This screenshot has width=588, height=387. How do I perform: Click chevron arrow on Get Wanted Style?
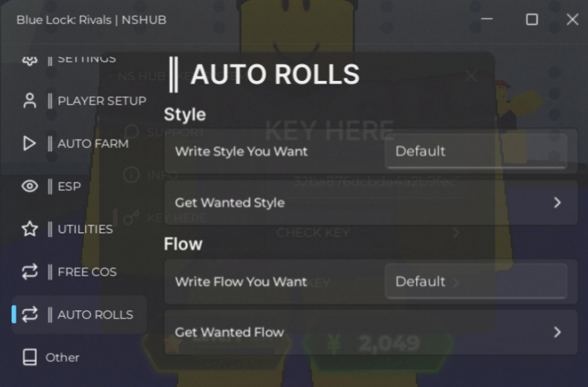pyautogui.click(x=558, y=202)
